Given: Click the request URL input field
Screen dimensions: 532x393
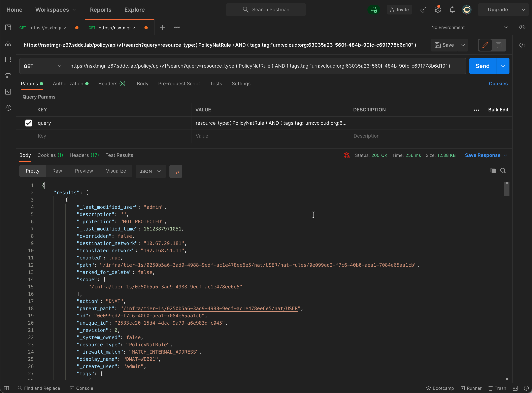Looking at the screenshot, I should [266, 66].
